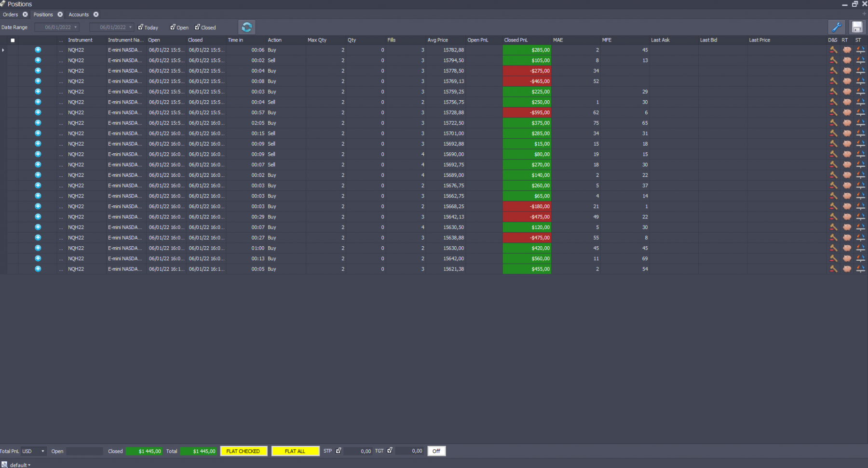The image size is (868, 468).
Task: Click the RT piggy icon in 15689,00 row
Action: [847, 175]
